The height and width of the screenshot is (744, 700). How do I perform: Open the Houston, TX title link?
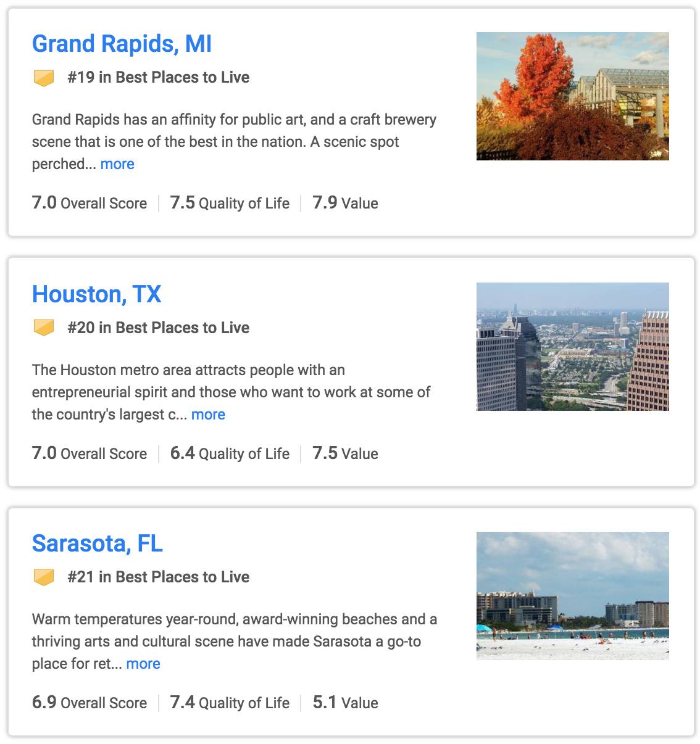(x=96, y=294)
